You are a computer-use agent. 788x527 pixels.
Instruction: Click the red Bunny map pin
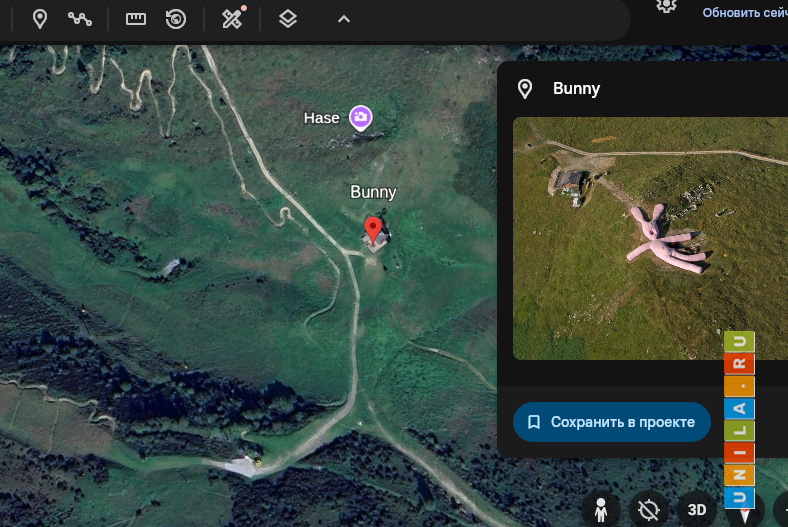click(374, 230)
